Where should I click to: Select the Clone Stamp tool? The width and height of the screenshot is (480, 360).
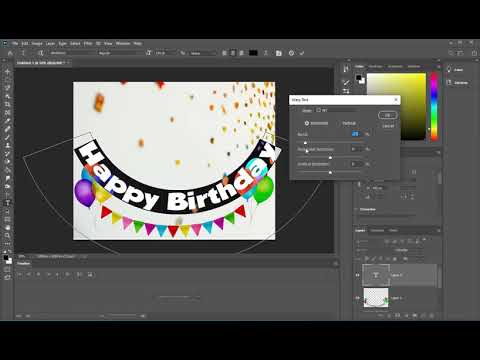click(x=7, y=145)
